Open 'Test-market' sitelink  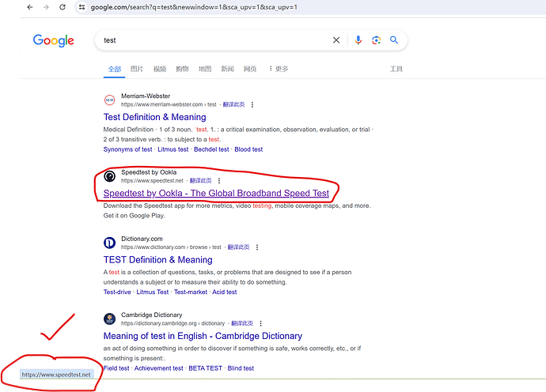[x=191, y=292]
